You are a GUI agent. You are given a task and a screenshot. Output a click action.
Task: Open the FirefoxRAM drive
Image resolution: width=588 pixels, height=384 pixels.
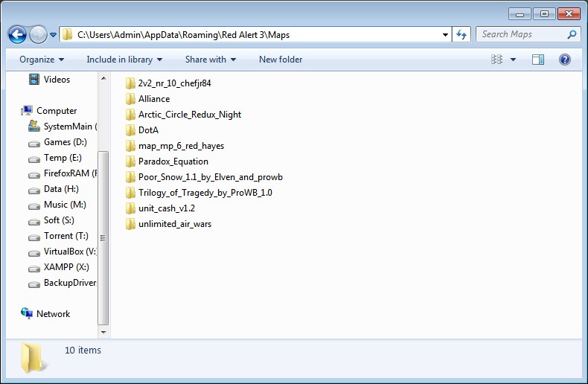point(70,173)
